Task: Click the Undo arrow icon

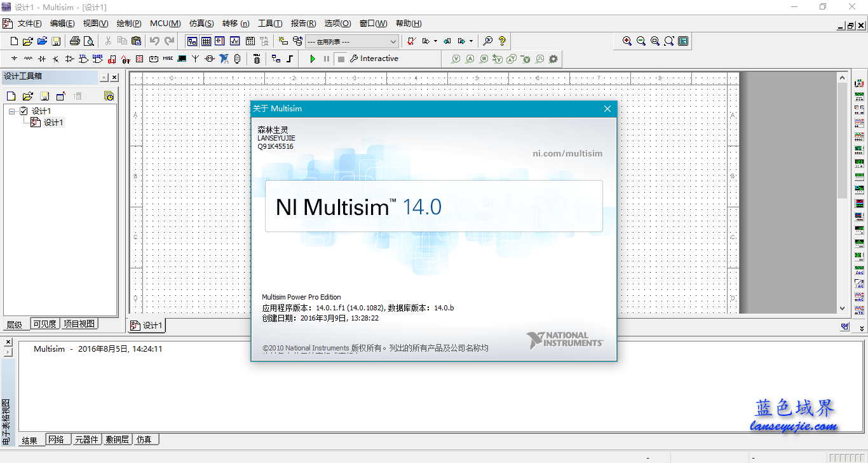Action: [154, 41]
